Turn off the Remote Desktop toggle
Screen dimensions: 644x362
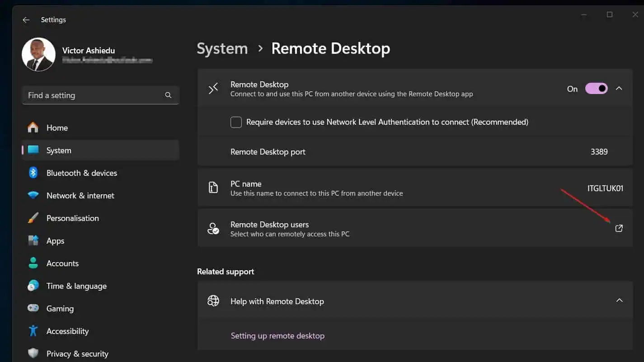(x=597, y=89)
